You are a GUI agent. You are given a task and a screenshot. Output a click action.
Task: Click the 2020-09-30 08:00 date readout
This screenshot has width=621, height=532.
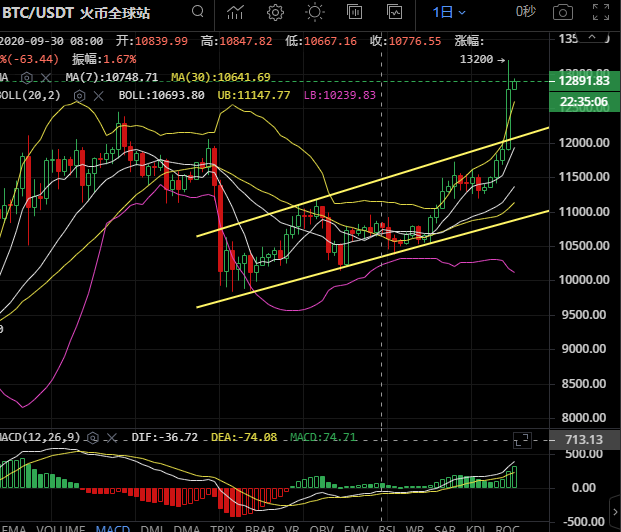coord(51,41)
